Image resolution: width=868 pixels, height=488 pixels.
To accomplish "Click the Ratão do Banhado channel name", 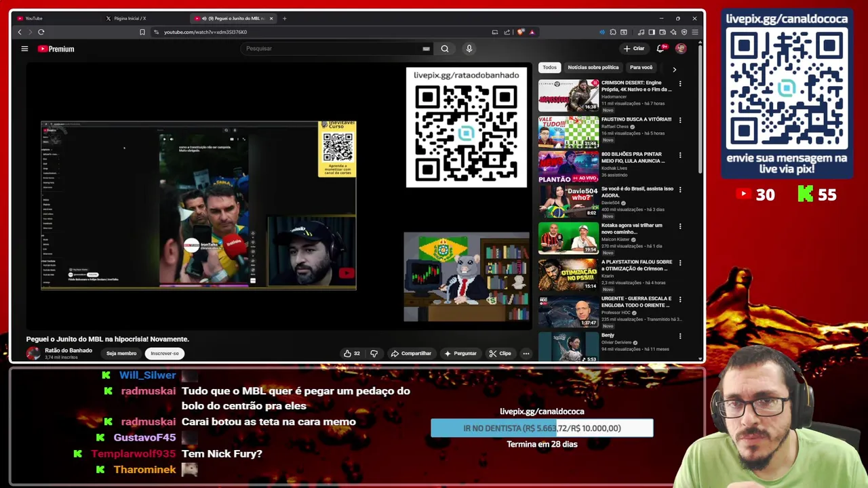I will [68, 350].
